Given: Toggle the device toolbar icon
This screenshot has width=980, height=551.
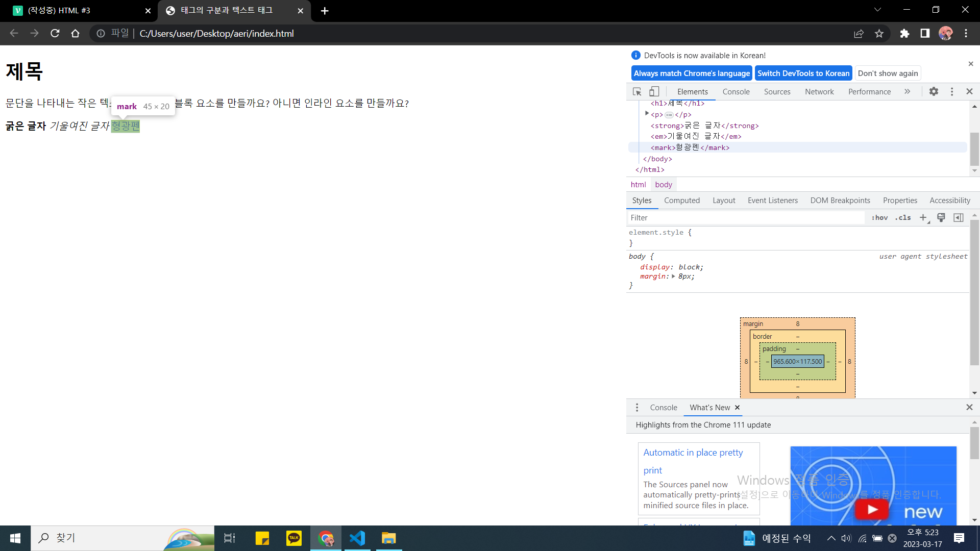Looking at the screenshot, I should tap(654, 92).
